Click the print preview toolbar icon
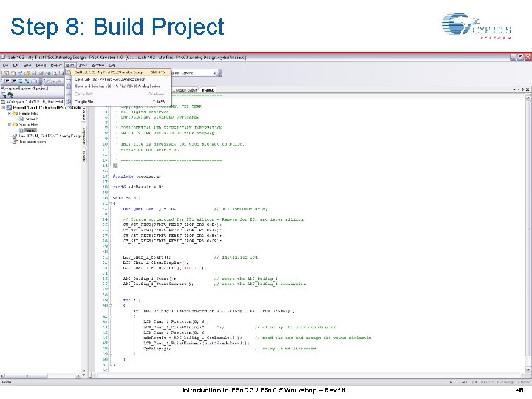The image size is (532, 399). [55, 73]
